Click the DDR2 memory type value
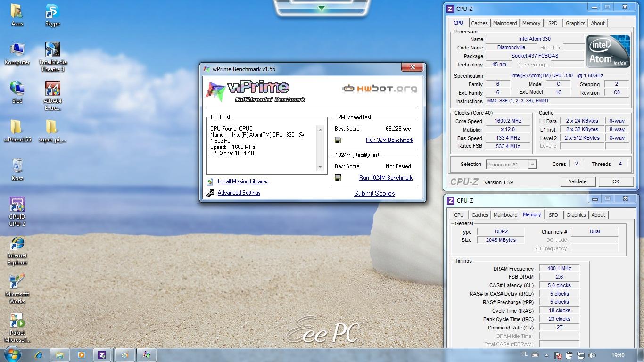The image size is (644, 362). pos(501,232)
